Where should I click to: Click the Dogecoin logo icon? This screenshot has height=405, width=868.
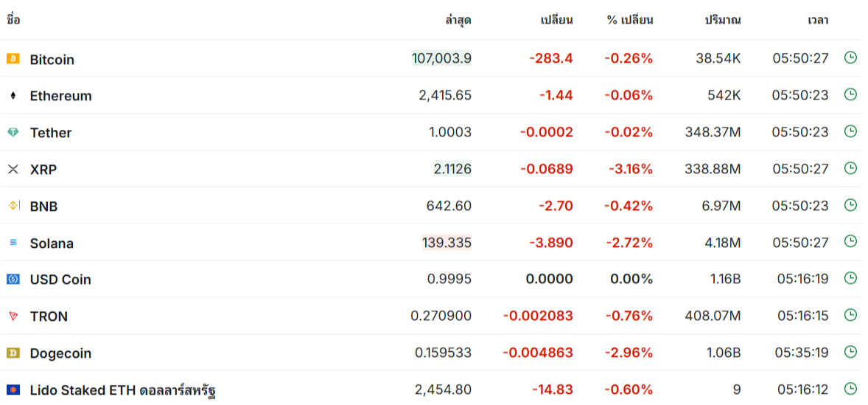point(13,353)
